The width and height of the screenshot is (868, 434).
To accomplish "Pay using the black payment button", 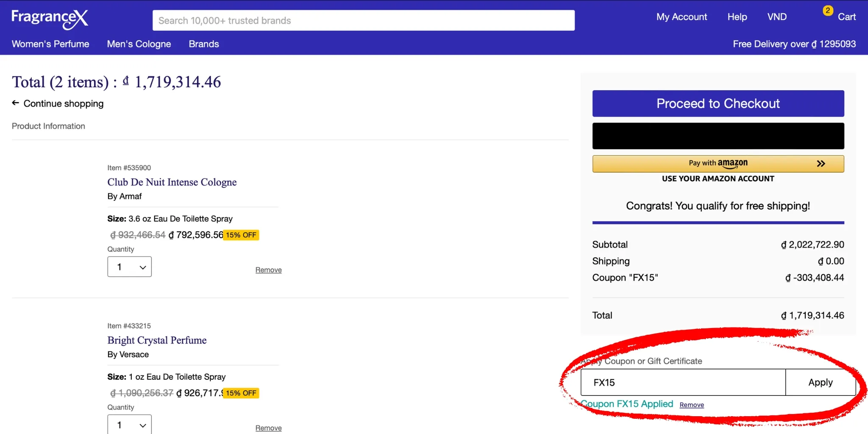I will coord(718,136).
